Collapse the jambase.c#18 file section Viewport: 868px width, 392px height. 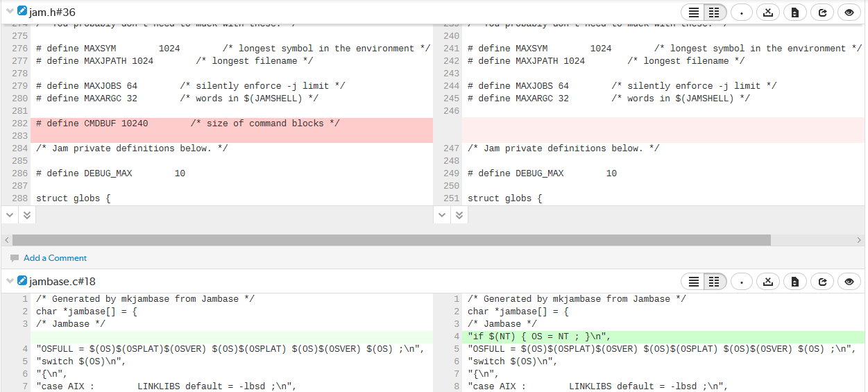tap(10, 281)
